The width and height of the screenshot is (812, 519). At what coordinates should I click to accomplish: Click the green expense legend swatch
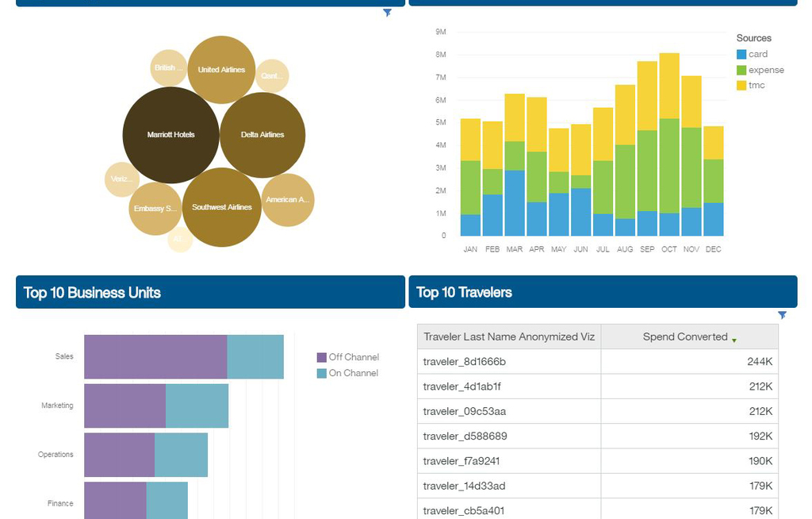pos(741,70)
